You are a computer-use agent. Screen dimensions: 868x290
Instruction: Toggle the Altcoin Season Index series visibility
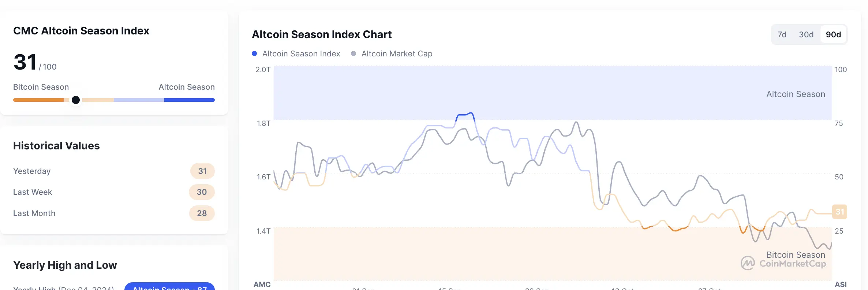301,53
